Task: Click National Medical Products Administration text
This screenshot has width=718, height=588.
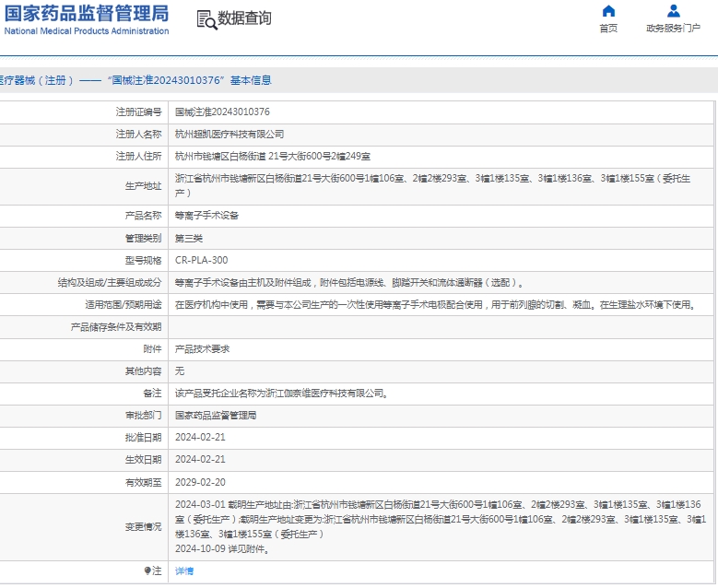Action: pos(87,31)
